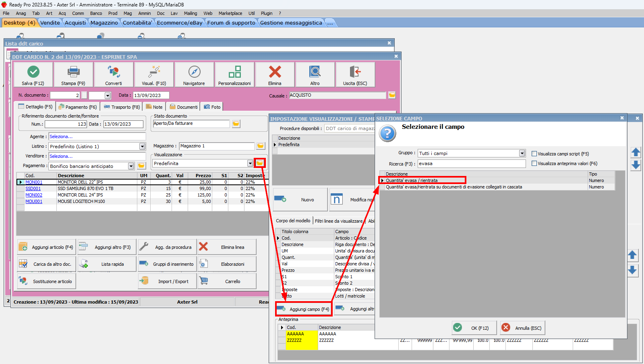Click Aggiungi articolo (F4)

[x=46, y=247]
